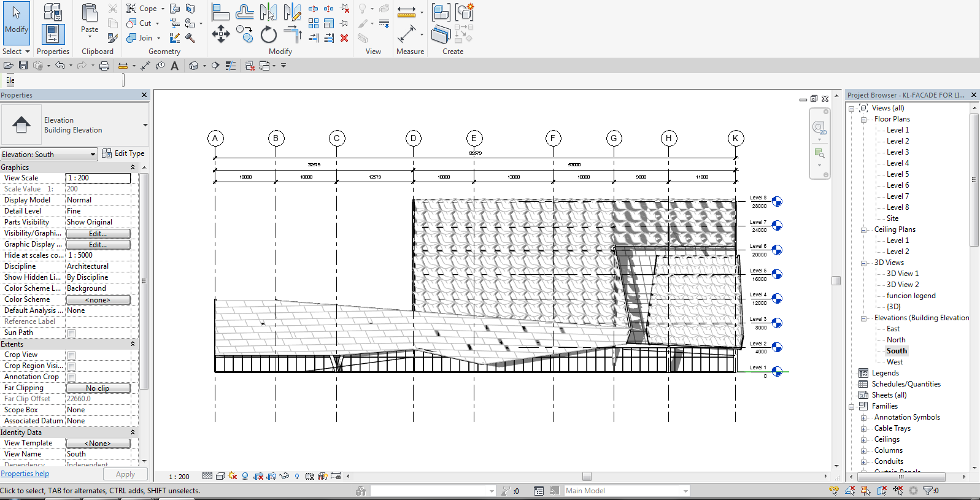Click the Create Assembly icon
The height and width of the screenshot is (500, 980).
441,12
